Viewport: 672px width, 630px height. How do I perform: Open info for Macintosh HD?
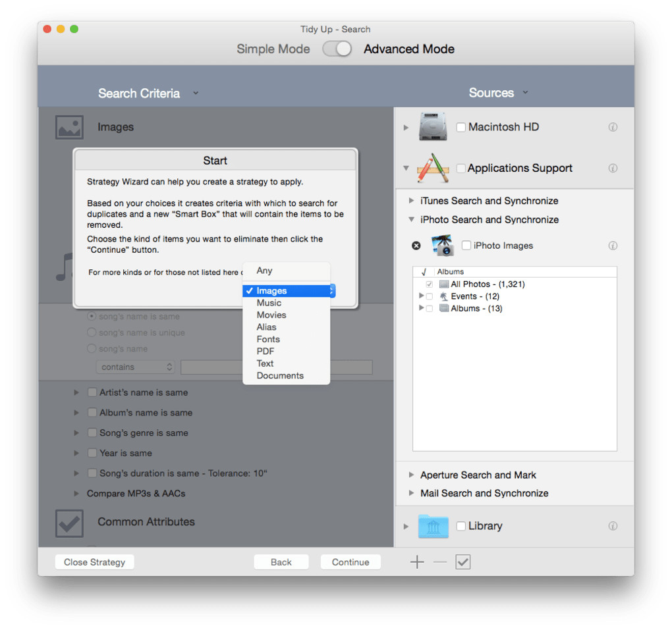click(613, 127)
